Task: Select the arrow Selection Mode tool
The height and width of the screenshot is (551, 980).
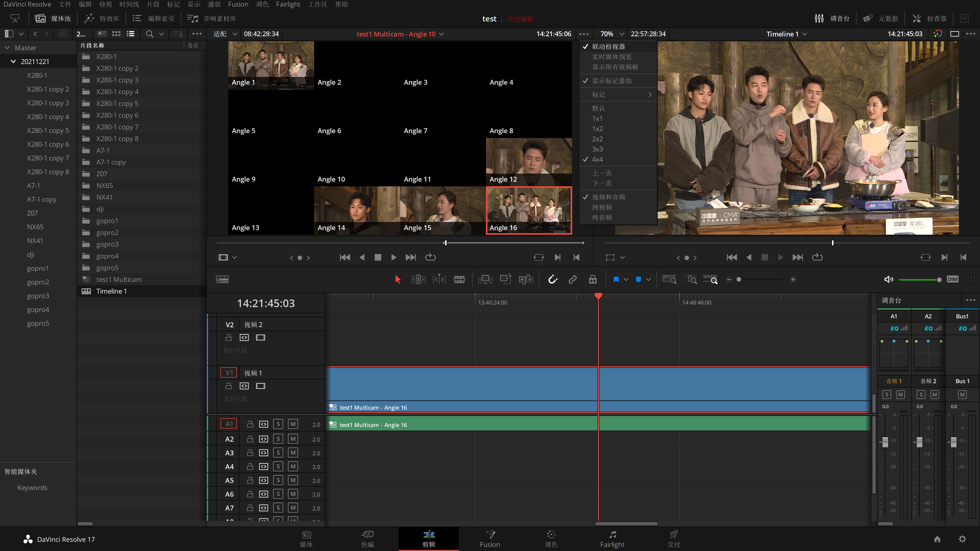Action: (398, 280)
